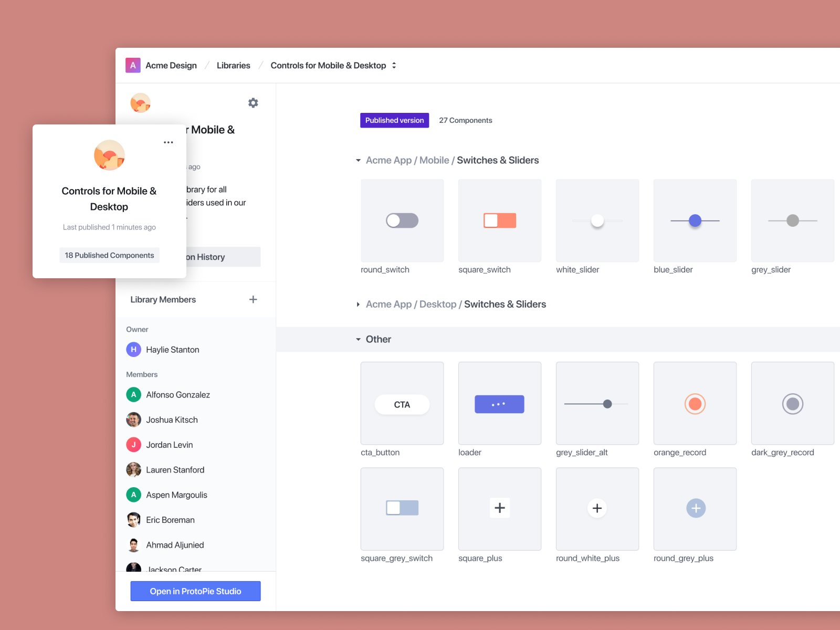Screen dimensions: 840x630
Task: Click the square_switch orange toggle
Action: click(499, 220)
